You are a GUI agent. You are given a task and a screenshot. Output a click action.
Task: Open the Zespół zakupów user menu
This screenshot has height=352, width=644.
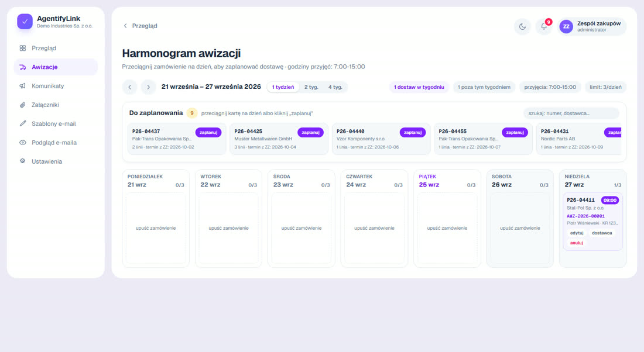(x=592, y=27)
